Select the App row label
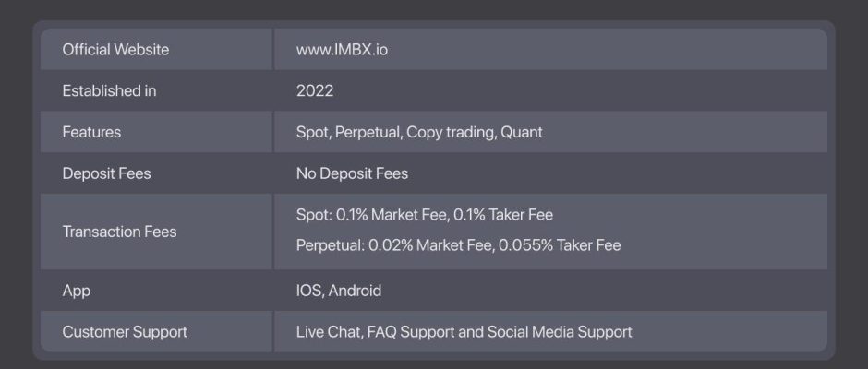The height and width of the screenshot is (369, 868). pyautogui.click(x=76, y=291)
